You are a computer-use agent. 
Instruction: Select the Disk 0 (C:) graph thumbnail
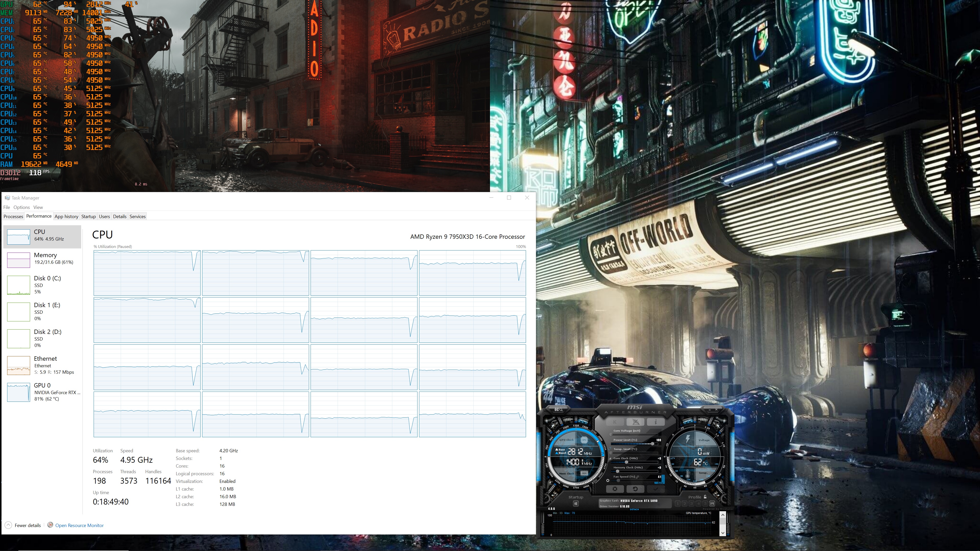click(x=19, y=285)
